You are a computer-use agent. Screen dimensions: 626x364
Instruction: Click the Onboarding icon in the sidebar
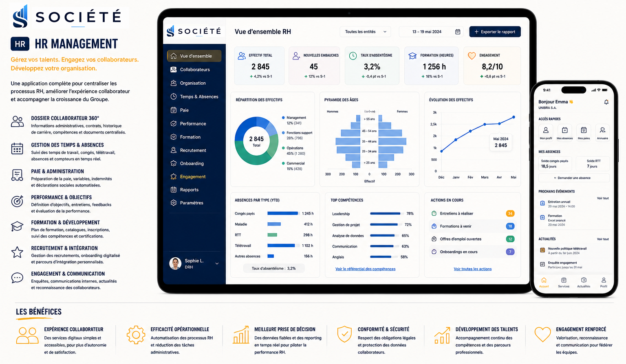pyautogui.click(x=174, y=163)
